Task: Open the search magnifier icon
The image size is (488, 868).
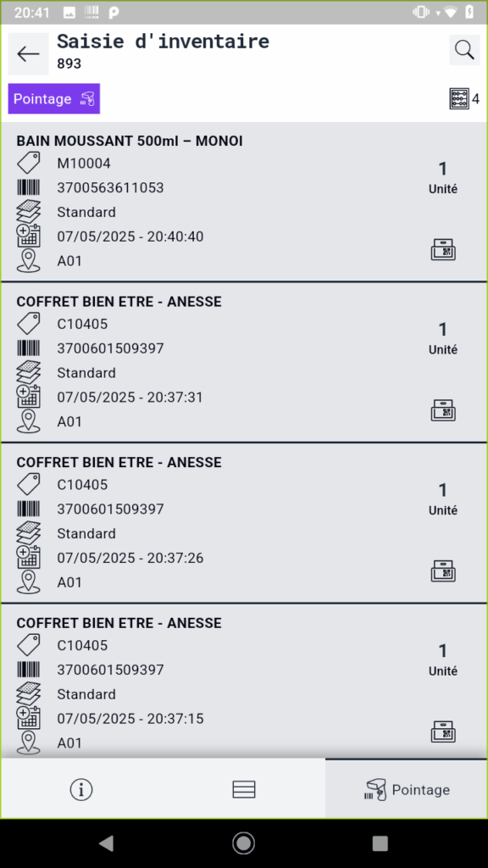Action: [464, 50]
